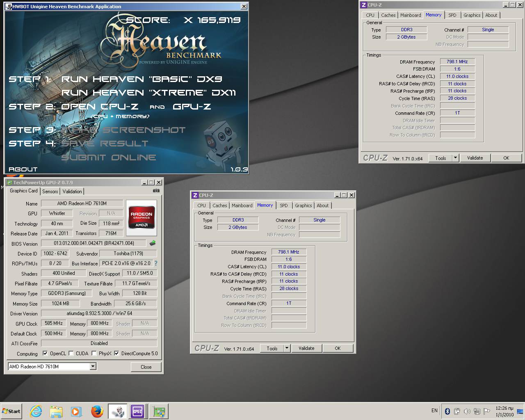Click ABOUT in the Heaven benchmark app
The height and width of the screenshot is (420, 525).
[23, 169]
